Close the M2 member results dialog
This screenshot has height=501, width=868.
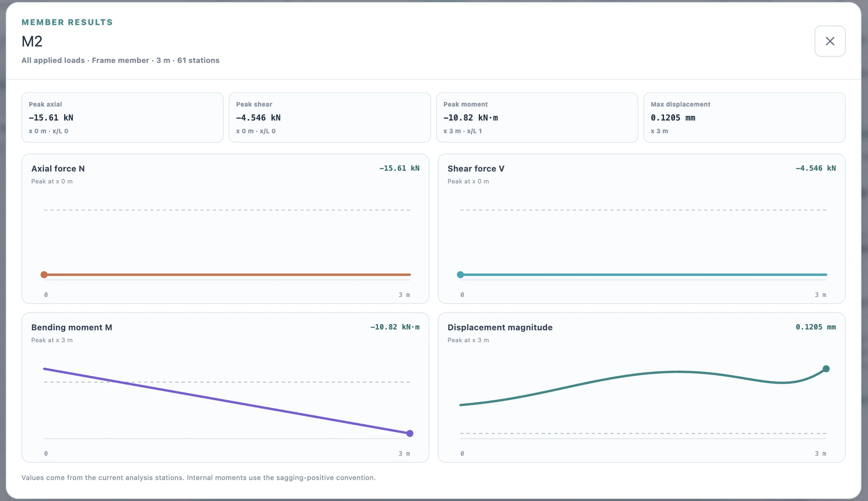click(830, 41)
